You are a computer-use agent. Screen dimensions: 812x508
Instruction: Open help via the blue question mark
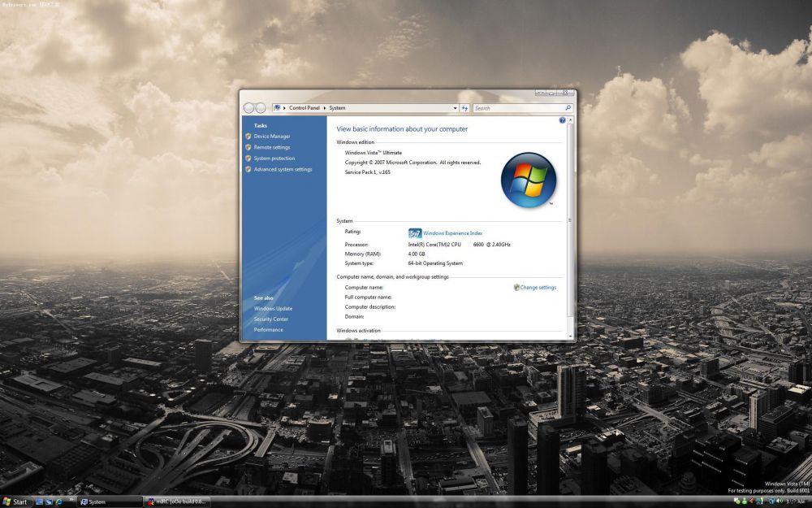pos(563,120)
